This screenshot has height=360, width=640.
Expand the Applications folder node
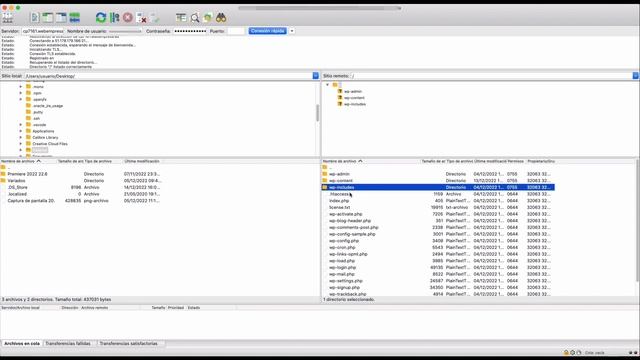[x=21, y=131]
